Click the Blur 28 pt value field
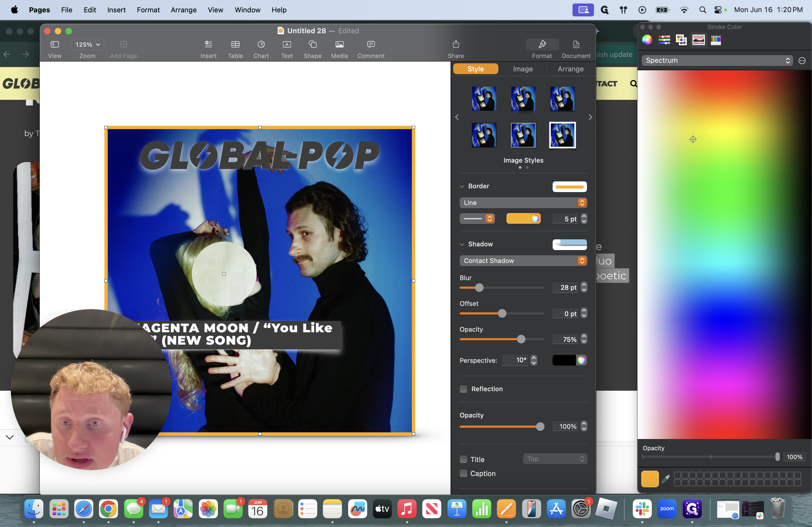812x527 pixels. click(566, 287)
